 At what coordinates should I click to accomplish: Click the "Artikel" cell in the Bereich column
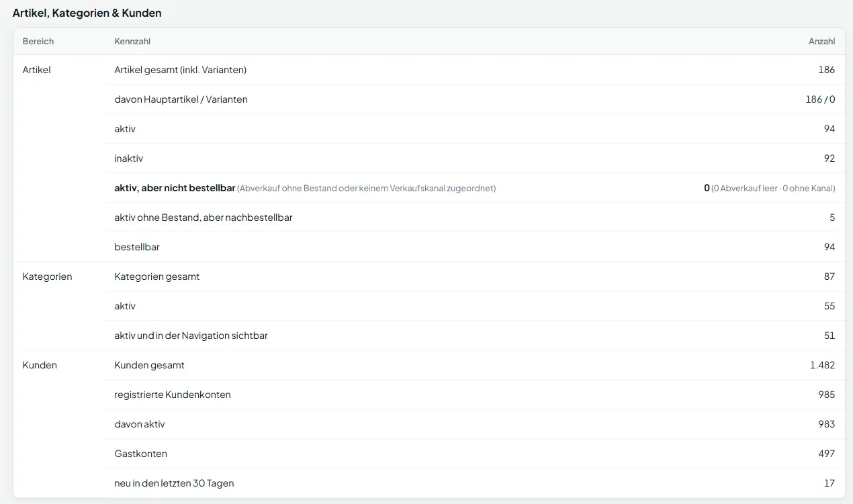36,70
